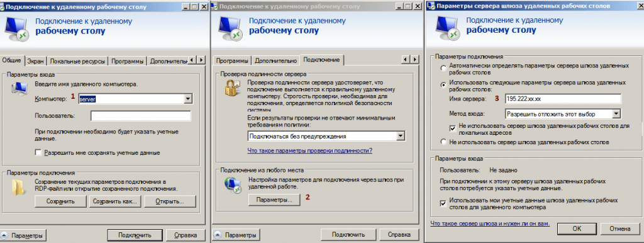The width and height of the screenshot is (644, 243).
Task: Expand the Компьютер combo box dropdown
Action: (188, 99)
